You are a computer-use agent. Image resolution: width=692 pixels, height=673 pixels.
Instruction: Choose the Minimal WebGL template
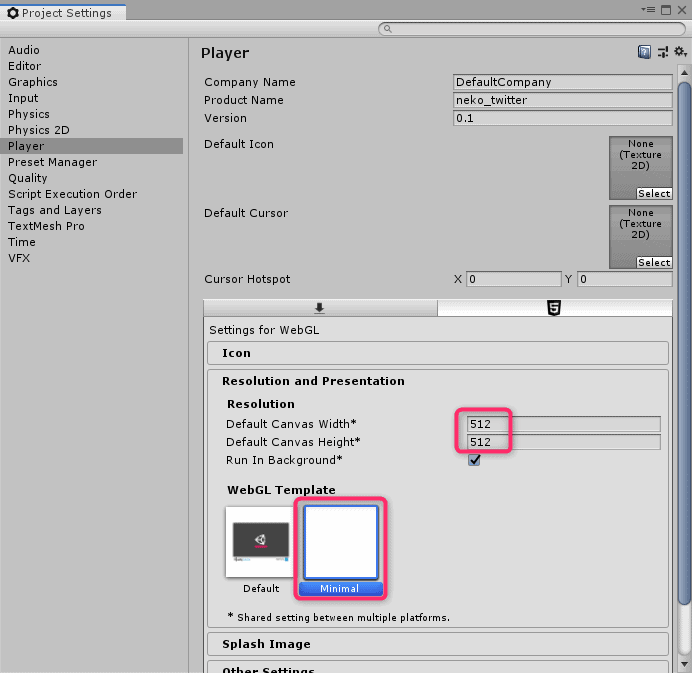(x=340, y=543)
